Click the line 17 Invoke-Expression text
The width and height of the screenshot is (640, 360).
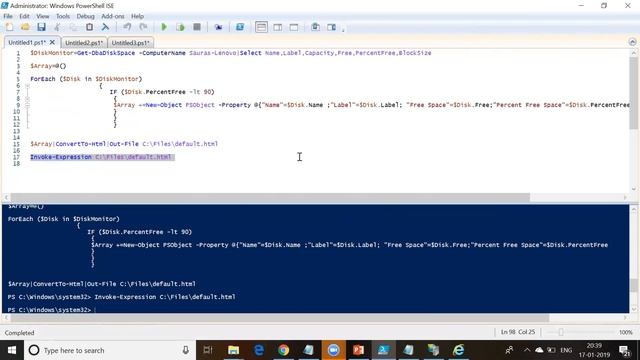(101, 157)
